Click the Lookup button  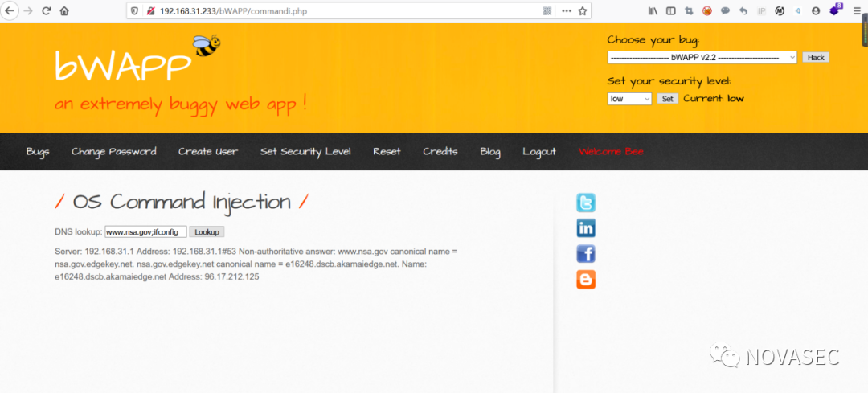point(207,232)
